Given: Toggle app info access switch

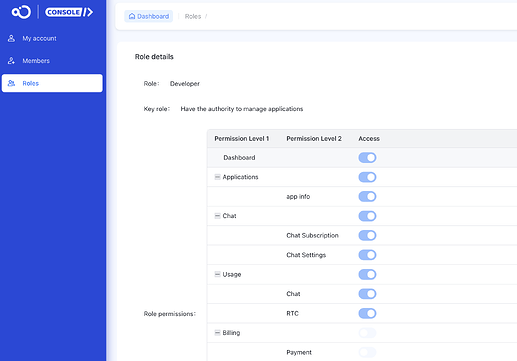Looking at the screenshot, I should click(x=367, y=196).
